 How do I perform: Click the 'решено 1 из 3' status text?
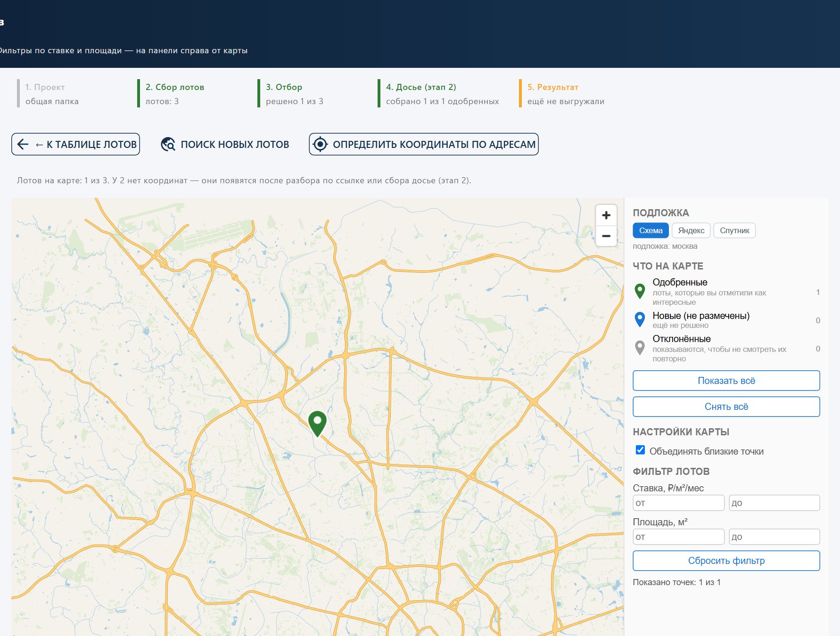[294, 101]
